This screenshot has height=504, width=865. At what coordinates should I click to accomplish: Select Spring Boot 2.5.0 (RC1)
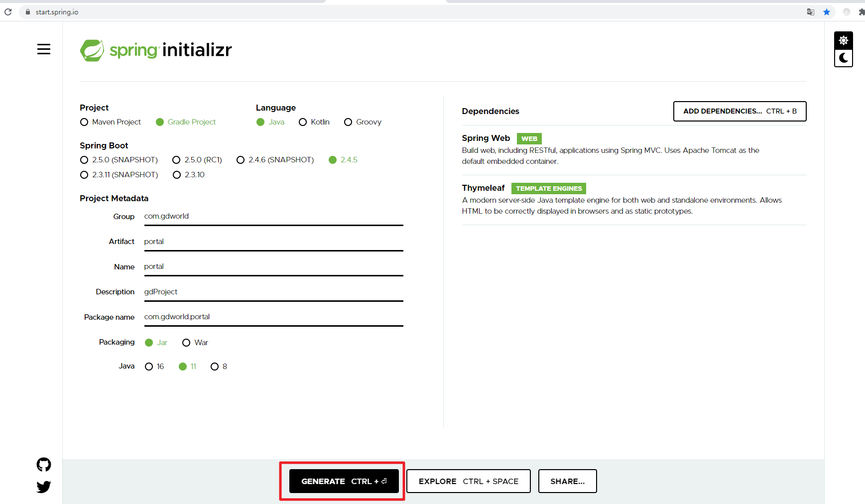(197, 160)
